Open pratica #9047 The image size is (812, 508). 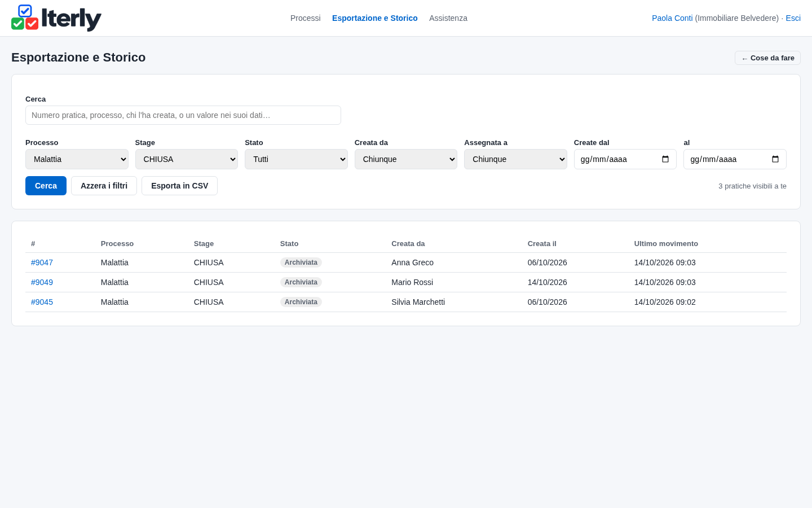coord(42,262)
